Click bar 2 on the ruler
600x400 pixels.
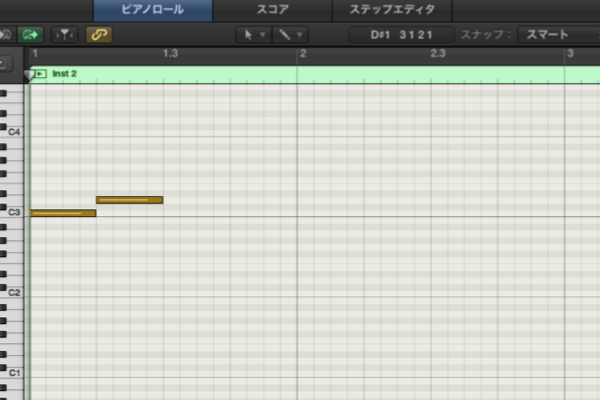pyautogui.click(x=303, y=54)
